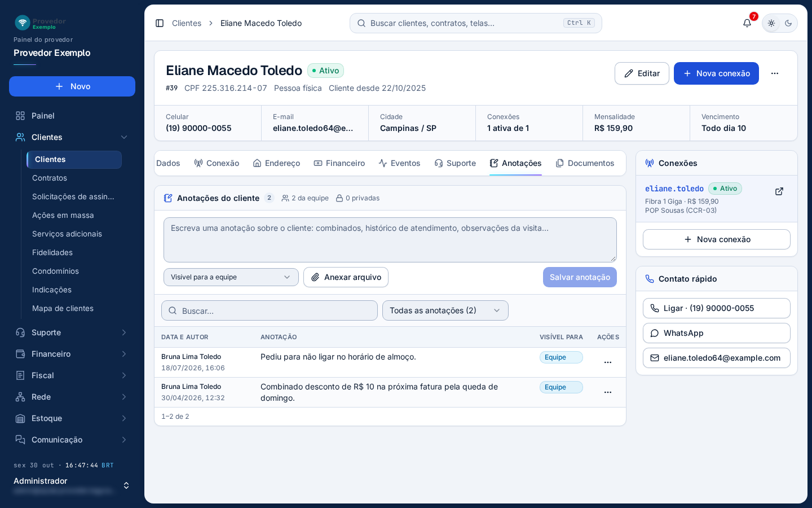
Task: Open the more options menu beside Nova conexão
Action: click(x=775, y=73)
